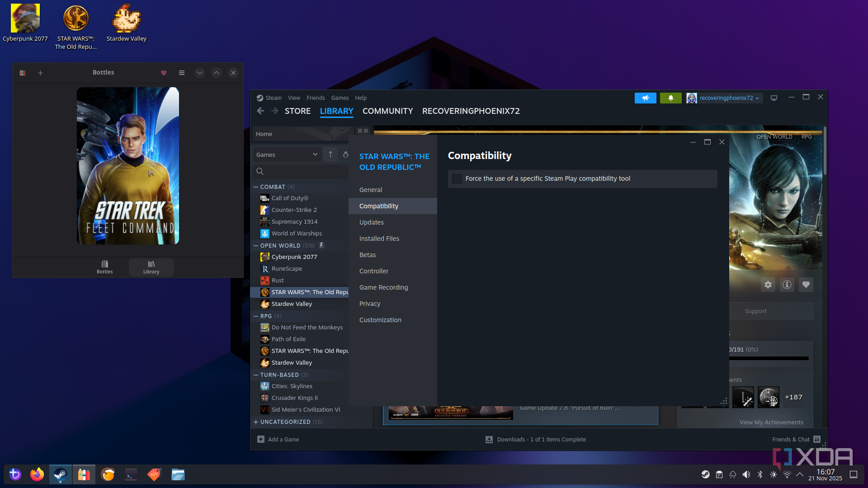Open the Game Recording properties section

click(x=392, y=287)
